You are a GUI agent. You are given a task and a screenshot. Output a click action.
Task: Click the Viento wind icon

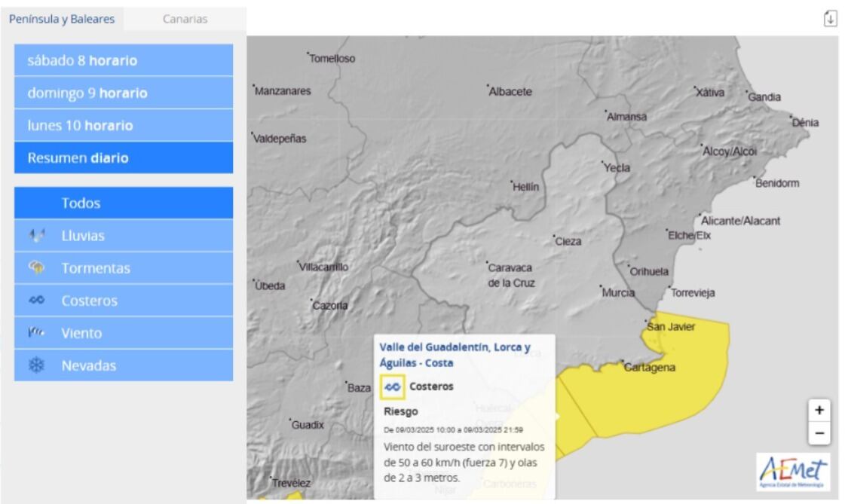pos(36,332)
